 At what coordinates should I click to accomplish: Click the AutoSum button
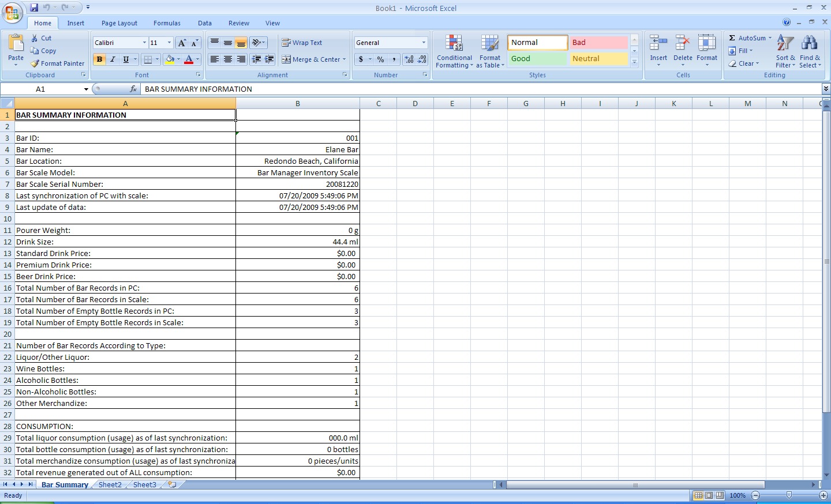coord(749,38)
